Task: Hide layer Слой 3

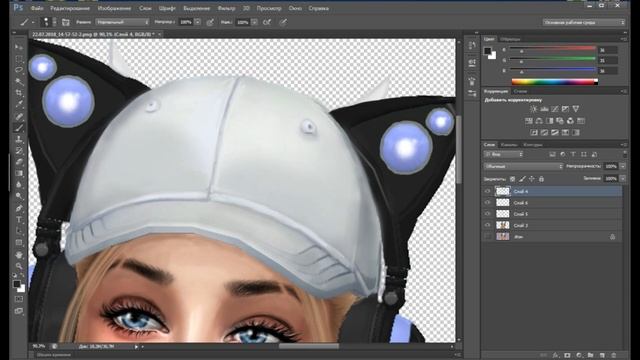Action: [x=487, y=225]
